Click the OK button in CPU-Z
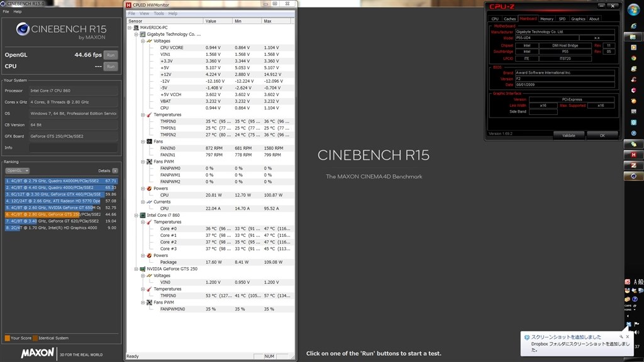Viewport: 644px width, 362px height. 602,136
